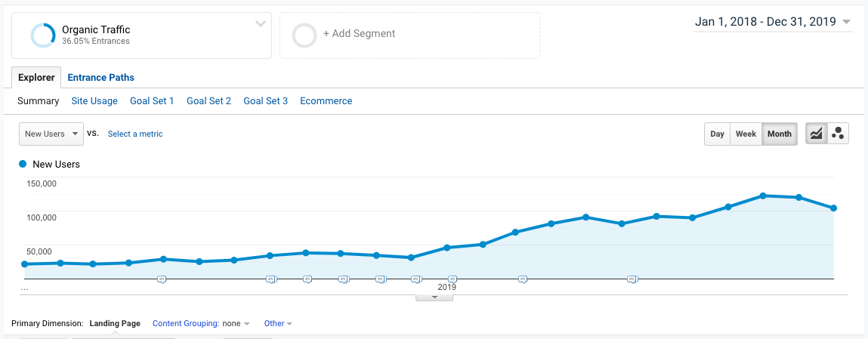Switch to motion chart icon
This screenshot has height=339, width=868.
(838, 134)
